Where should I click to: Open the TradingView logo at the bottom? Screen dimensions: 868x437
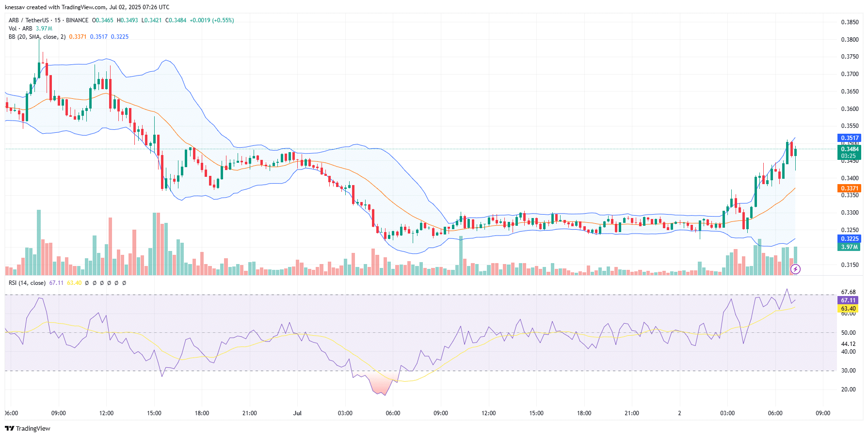tap(28, 428)
